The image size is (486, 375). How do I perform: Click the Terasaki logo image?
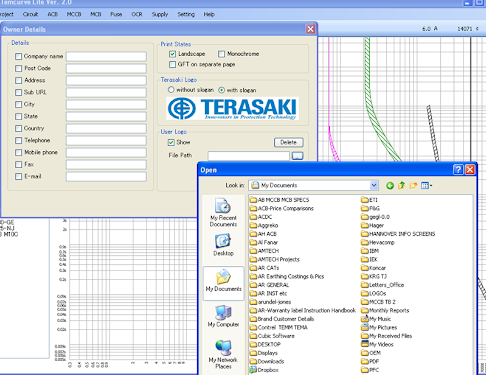tap(232, 108)
